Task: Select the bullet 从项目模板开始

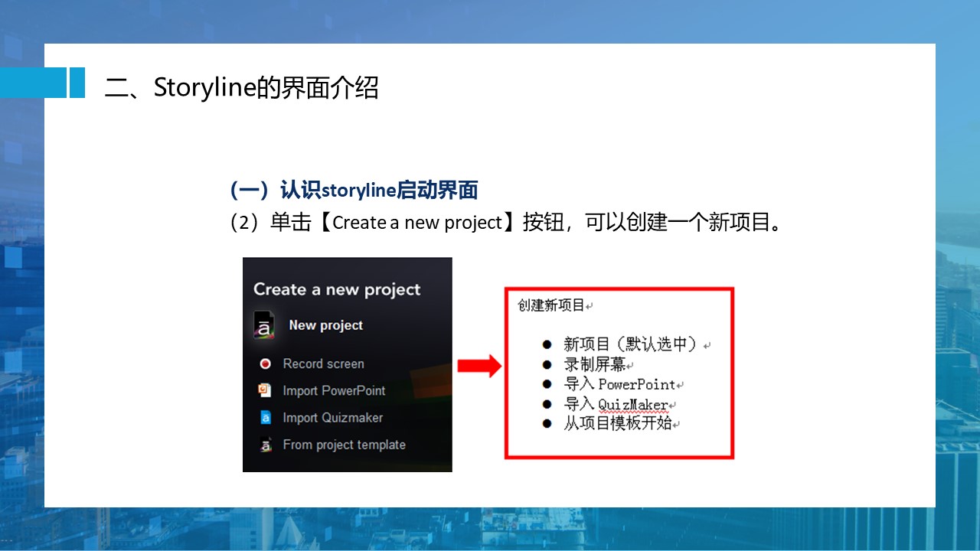Action: (617, 423)
